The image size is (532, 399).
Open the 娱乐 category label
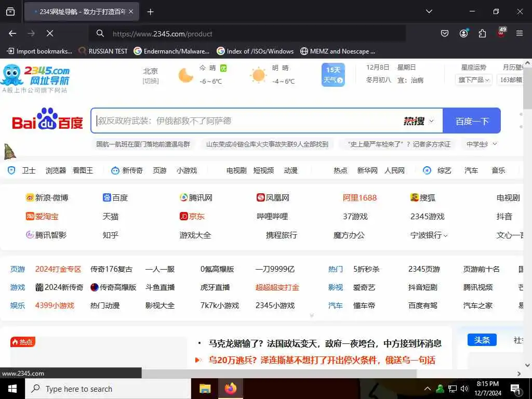click(x=18, y=305)
